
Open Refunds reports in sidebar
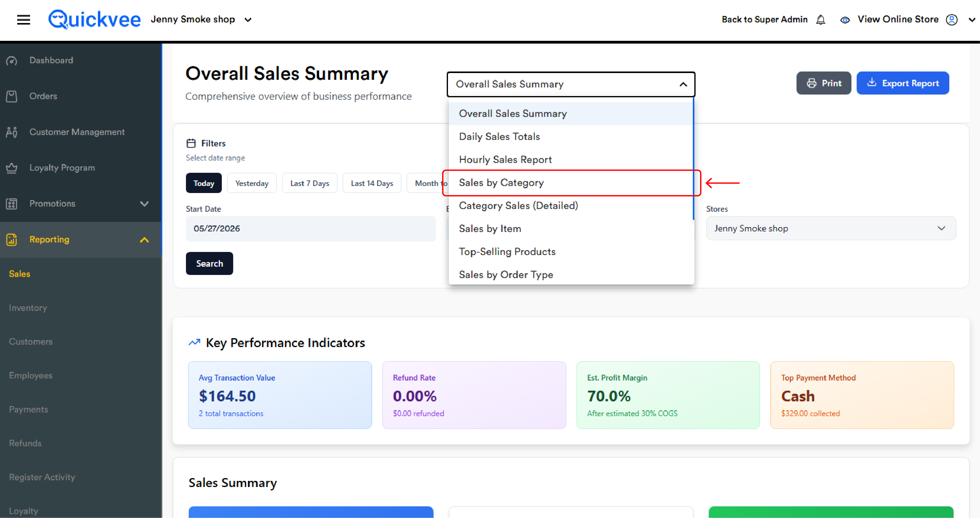point(25,443)
